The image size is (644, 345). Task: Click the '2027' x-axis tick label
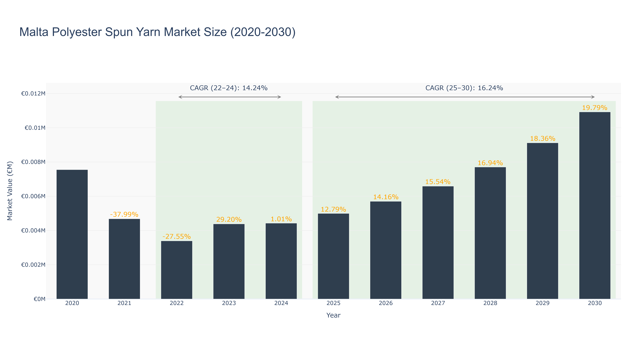coord(438,303)
